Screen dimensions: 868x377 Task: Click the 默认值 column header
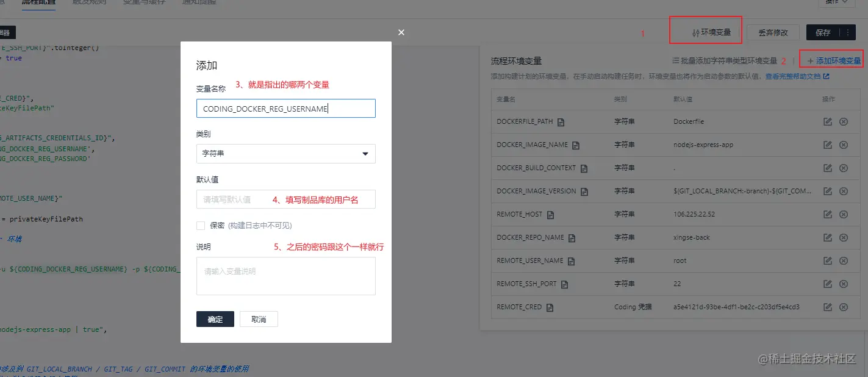click(x=683, y=99)
